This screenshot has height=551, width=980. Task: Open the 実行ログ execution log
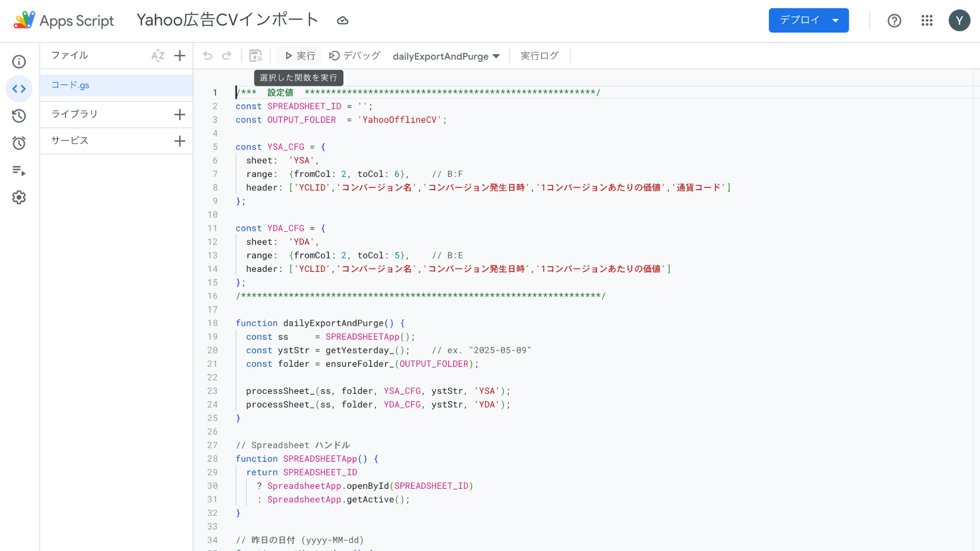(x=540, y=56)
